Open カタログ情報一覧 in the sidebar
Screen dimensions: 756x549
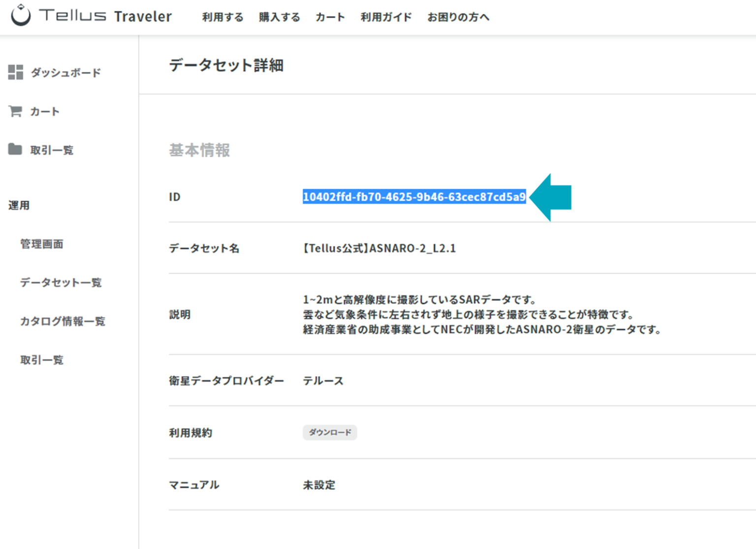pyautogui.click(x=63, y=321)
